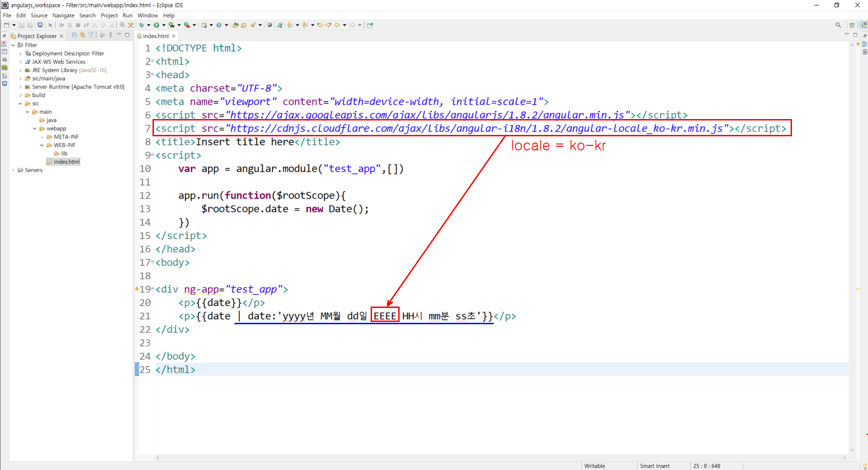Image resolution: width=868 pixels, height=470 pixels.
Task: Click the Coverage run icon
Action: coord(172,25)
